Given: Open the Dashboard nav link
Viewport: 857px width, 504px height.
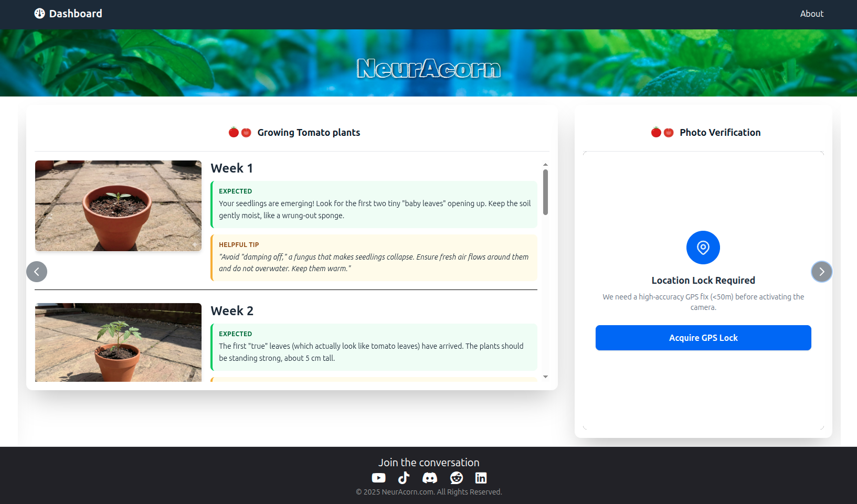Looking at the screenshot, I should [76, 14].
